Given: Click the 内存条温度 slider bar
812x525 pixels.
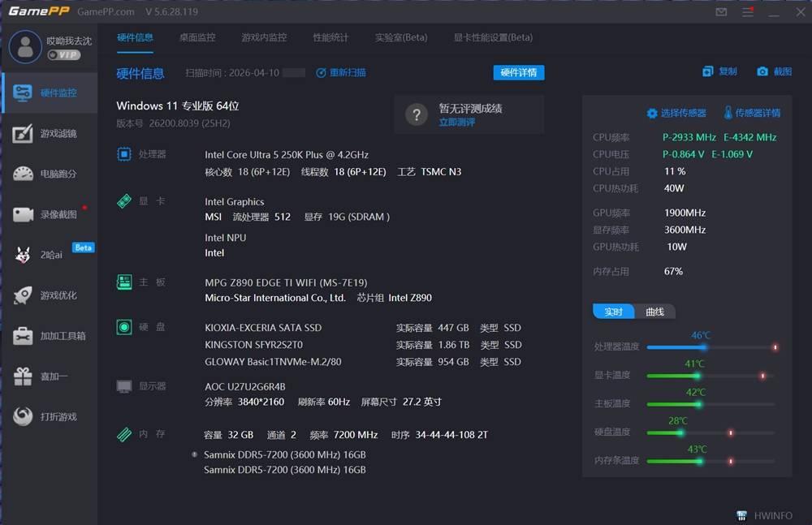Looking at the screenshot, I should tap(711, 462).
